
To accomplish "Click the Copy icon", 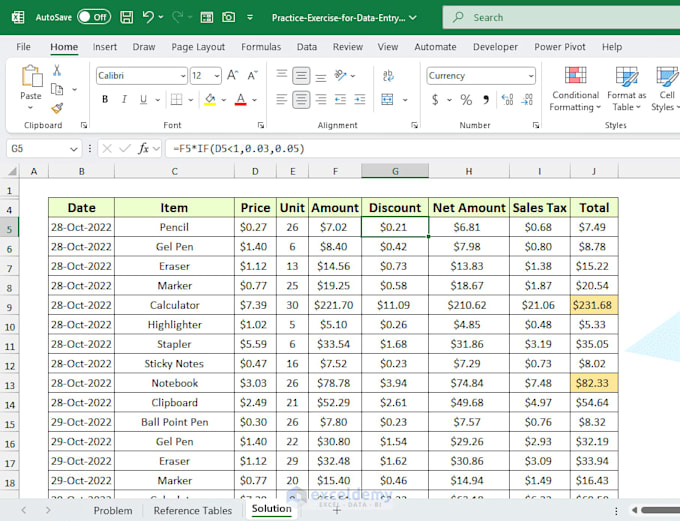I will tap(57, 89).
